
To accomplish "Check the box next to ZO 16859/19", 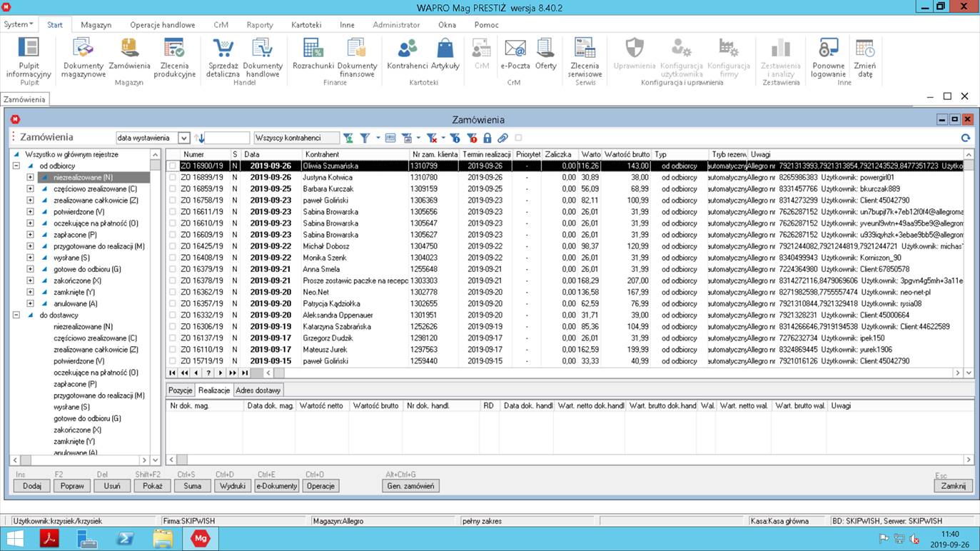I will pyautogui.click(x=173, y=189).
